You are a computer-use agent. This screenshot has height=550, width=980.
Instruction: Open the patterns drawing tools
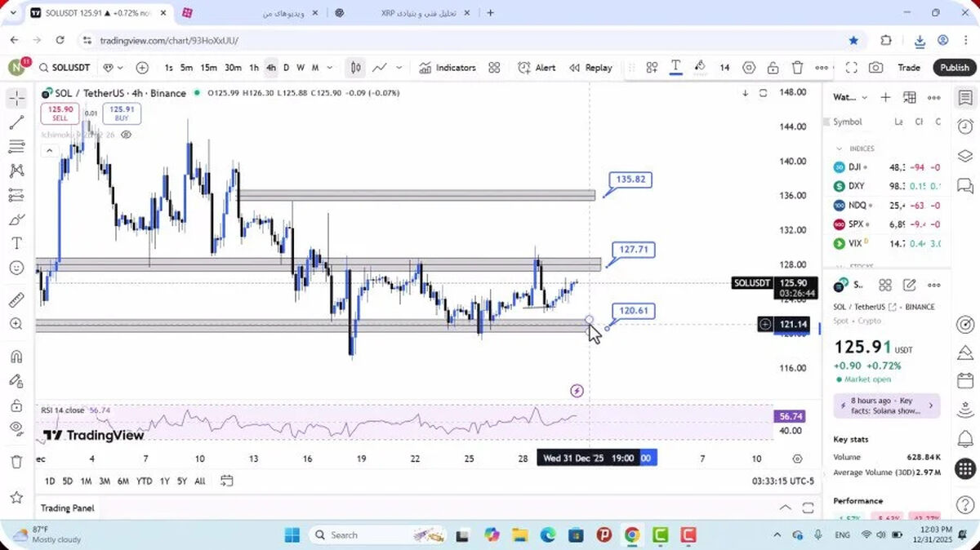(16, 171)
